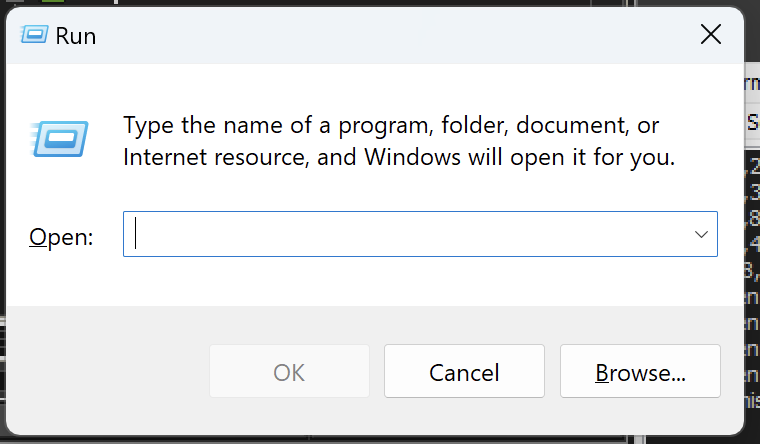The height and width of the screenshot is (444, 760).
Task: Click the "Run" title text
Action: 76,36
